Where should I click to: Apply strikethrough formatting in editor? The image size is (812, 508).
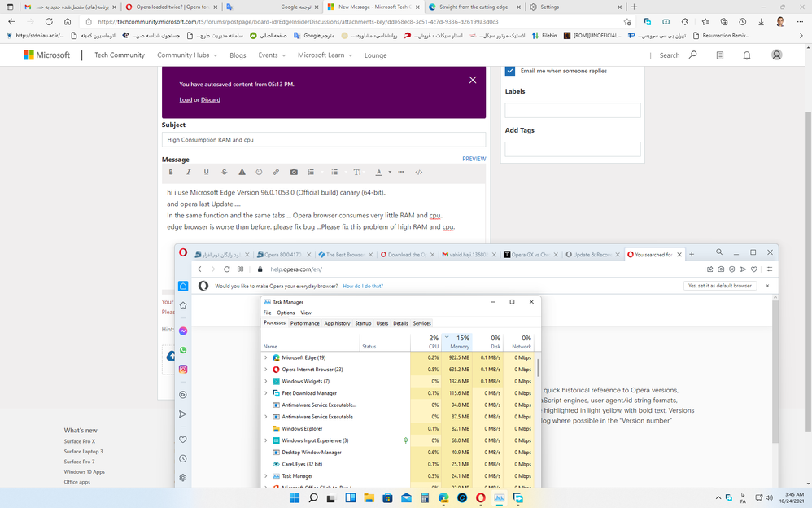click(x=225, y=172)
